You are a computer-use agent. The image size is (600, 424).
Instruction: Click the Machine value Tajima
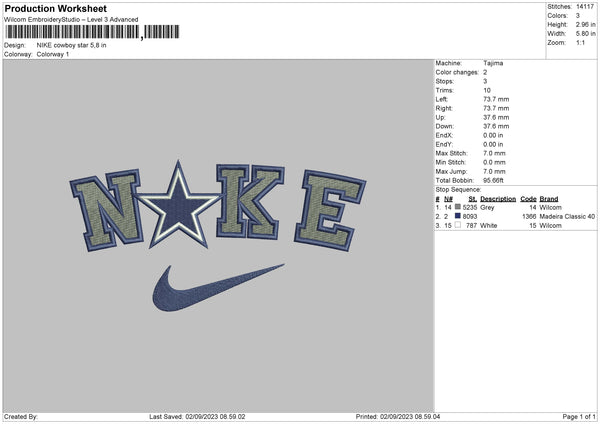(x=493, y=63)
